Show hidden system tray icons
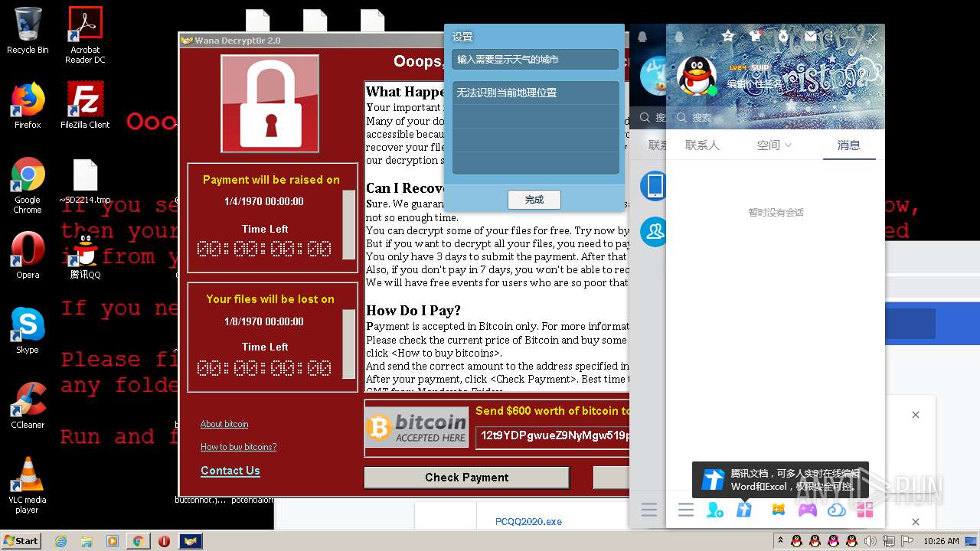 coord(780,541)
